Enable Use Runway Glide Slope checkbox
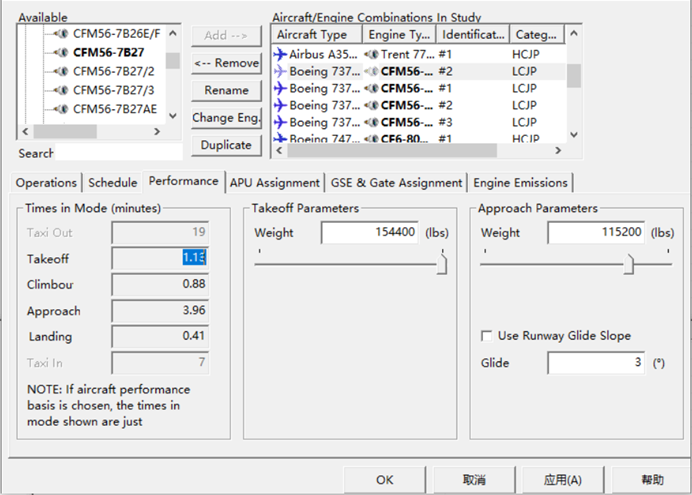 point(487,335)
